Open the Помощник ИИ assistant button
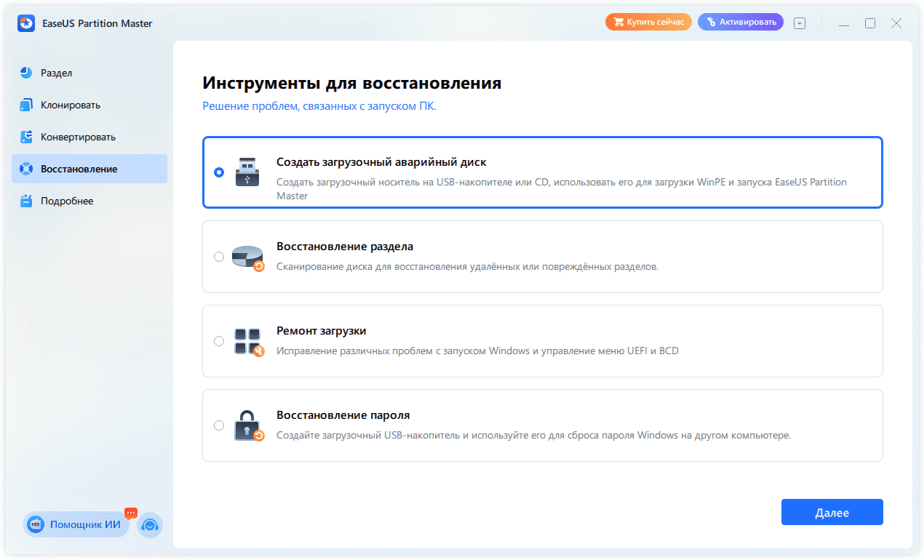 tap(76, 524)
